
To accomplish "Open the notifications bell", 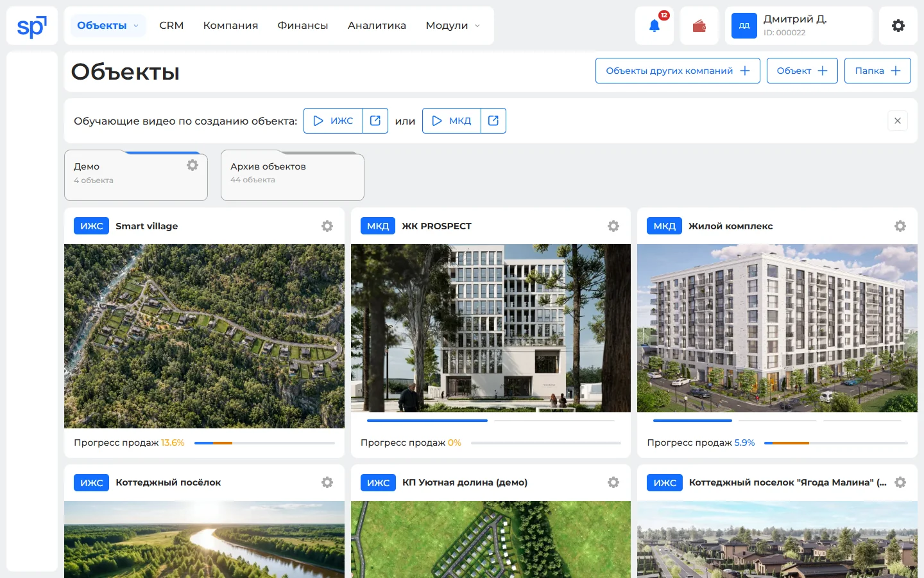I will (654, 26).
